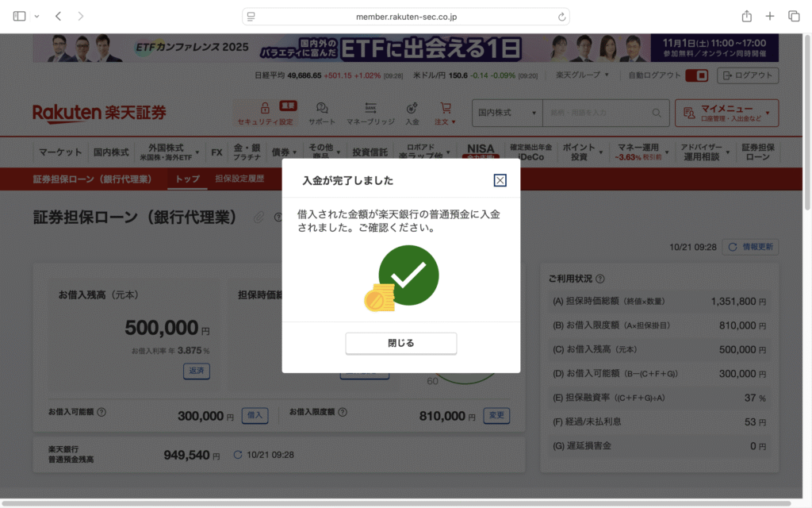The width and height of the screenshot is (812, 508).
Task: Click the セキュリティ設定 lock icon
Action: point(265,108)
